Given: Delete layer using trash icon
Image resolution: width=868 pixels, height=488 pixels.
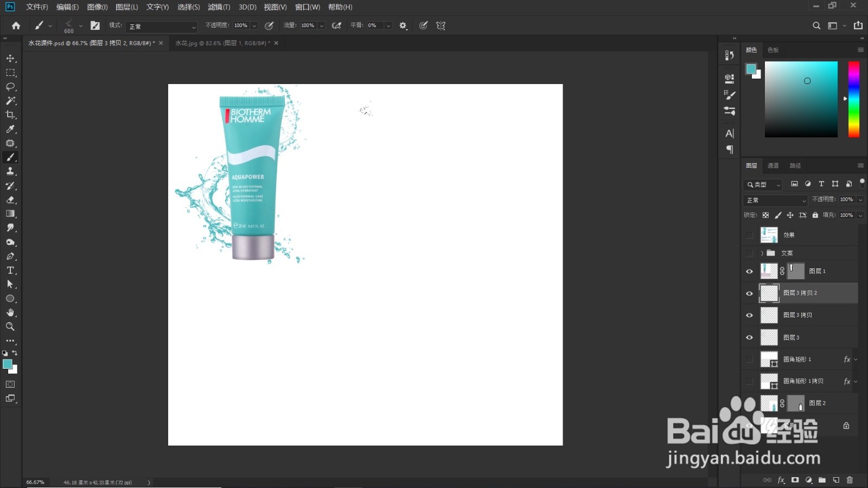Looking at the screenshot, I should pyautogui.click(x=850, y=480).
